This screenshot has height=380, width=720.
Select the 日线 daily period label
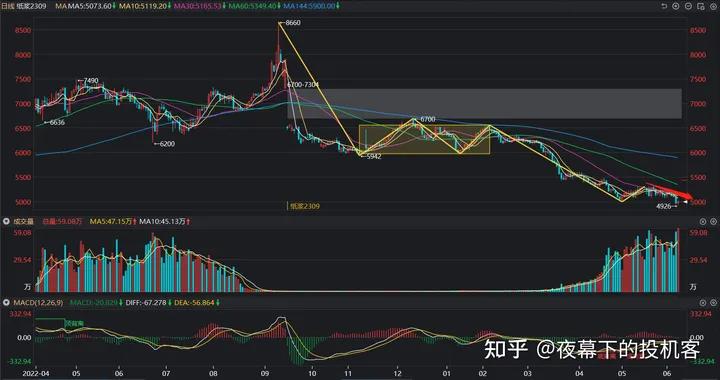pyautogui.click(x=8, y=6)
